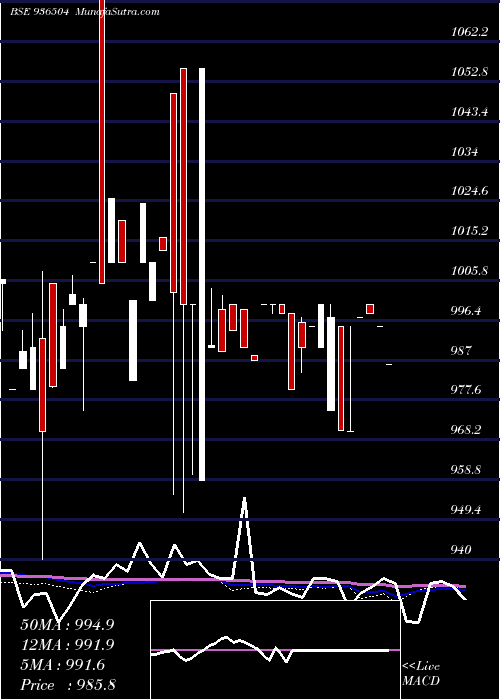The height and width of the screenshot is (700, 500).
Task: Click the 50MA : 994.9 readout
Action: (x=67, y=625)
